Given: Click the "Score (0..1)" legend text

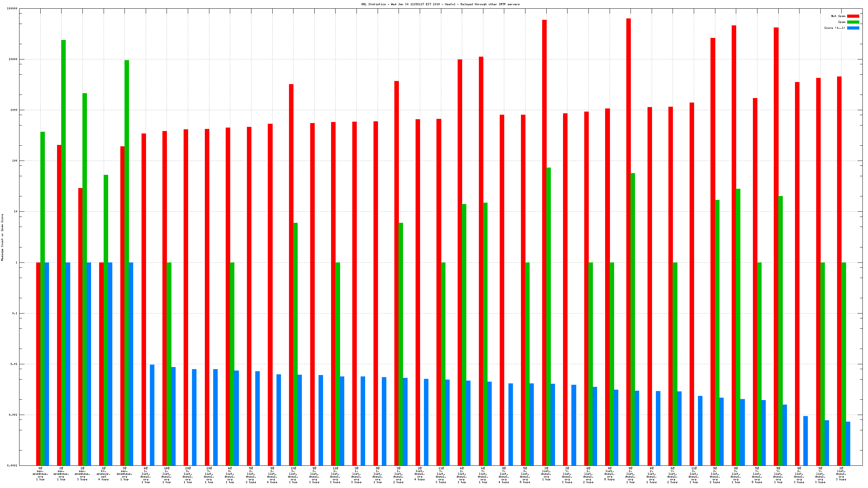Looking at the screenshot, I should pos(834,28).
